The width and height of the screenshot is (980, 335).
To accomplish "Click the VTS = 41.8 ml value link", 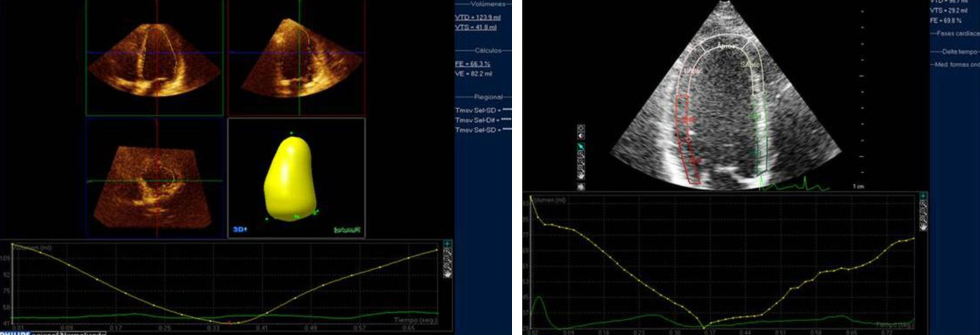I will coord(476,27).
